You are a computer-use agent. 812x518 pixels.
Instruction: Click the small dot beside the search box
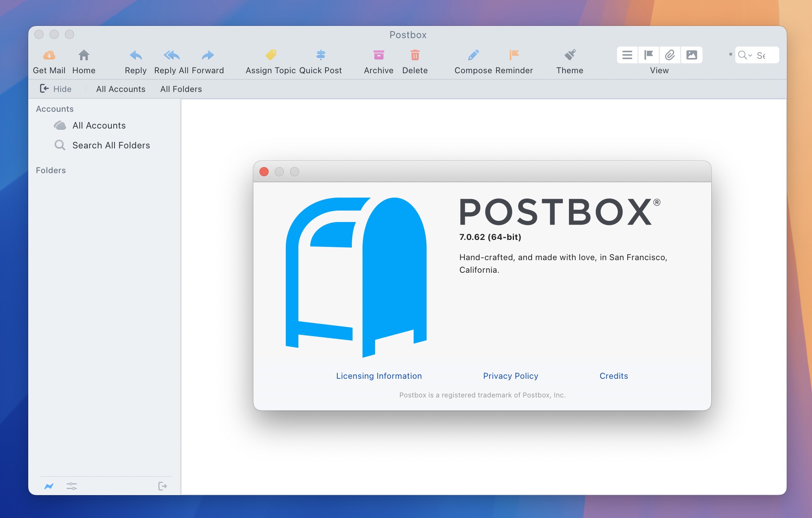pos(730,54)
